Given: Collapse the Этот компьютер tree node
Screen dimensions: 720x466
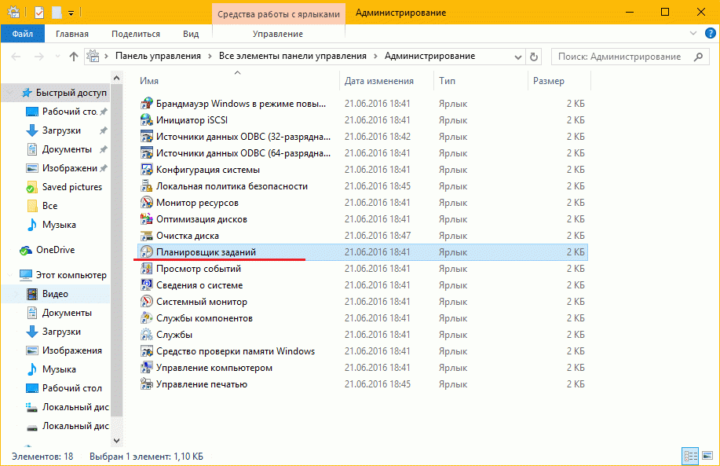Looking at the screenshot, I should coord(9,275).
